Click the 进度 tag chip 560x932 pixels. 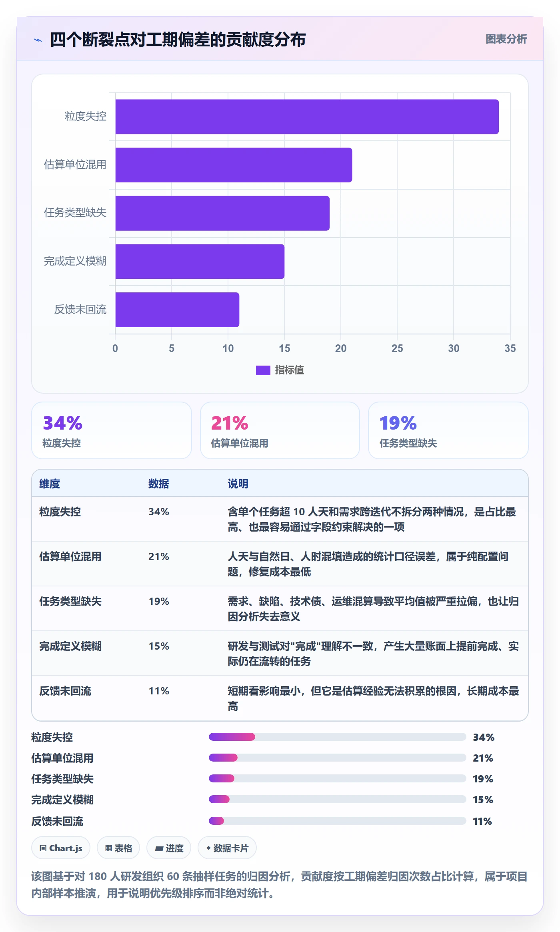click(x=169, y=848)
